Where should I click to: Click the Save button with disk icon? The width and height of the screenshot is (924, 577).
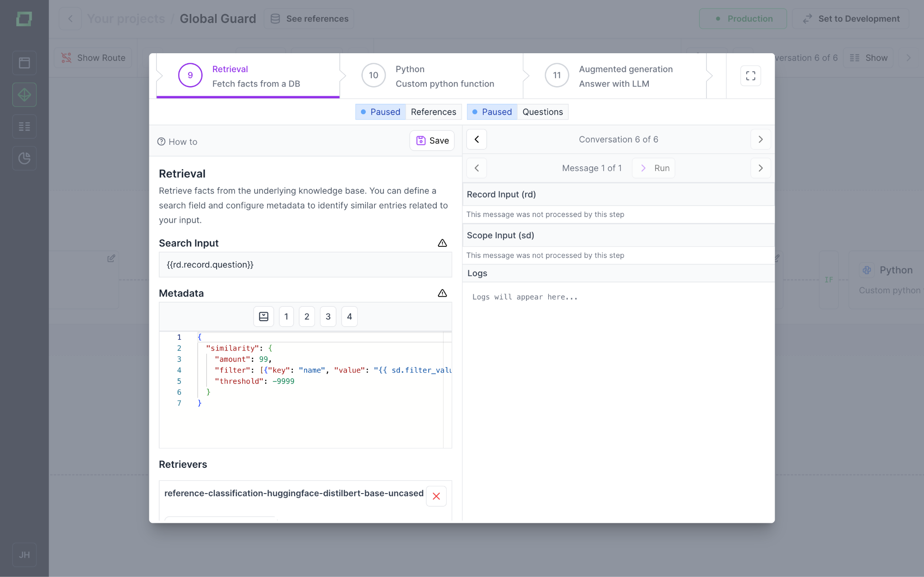pos(432,141)
